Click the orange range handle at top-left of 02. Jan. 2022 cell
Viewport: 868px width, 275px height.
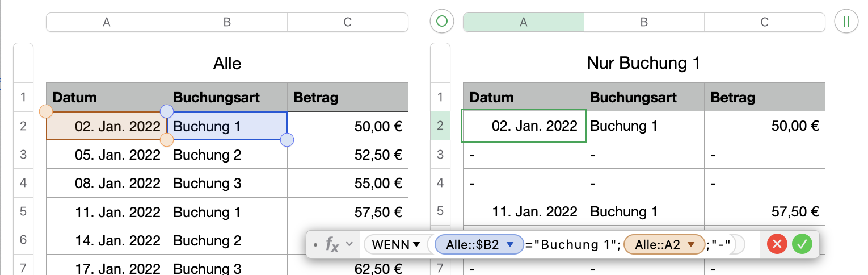point(46,111)
